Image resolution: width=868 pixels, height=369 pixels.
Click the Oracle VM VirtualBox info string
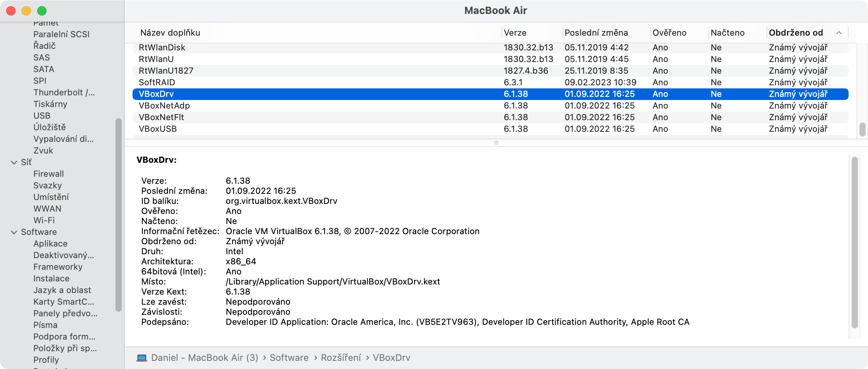[x=353, y=231]
